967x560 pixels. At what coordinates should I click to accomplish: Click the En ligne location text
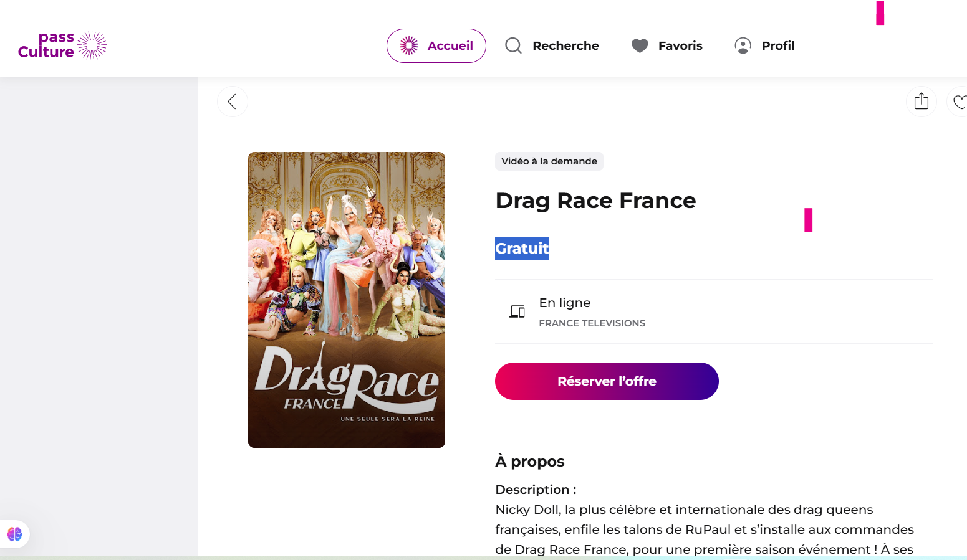point(564,303)
